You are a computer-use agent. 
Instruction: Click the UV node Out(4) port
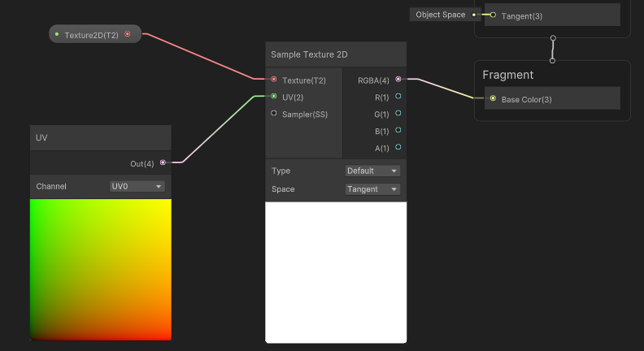[x=163, y=162]
